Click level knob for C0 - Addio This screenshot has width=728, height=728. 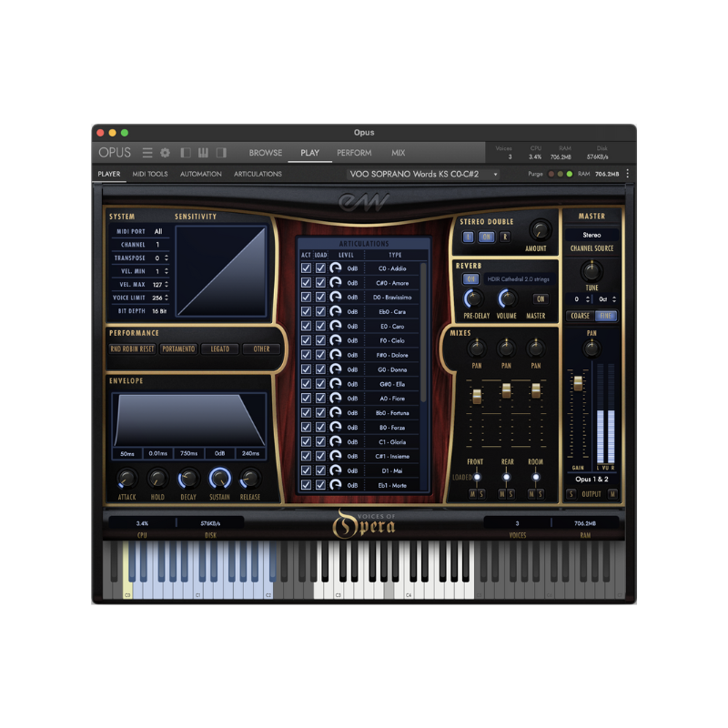(335, 268)
